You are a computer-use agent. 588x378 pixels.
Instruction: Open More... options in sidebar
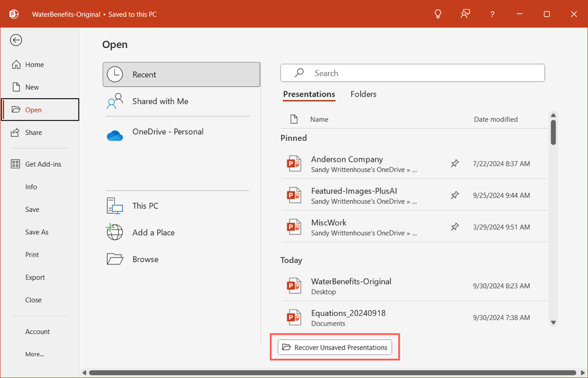(34, 354)
